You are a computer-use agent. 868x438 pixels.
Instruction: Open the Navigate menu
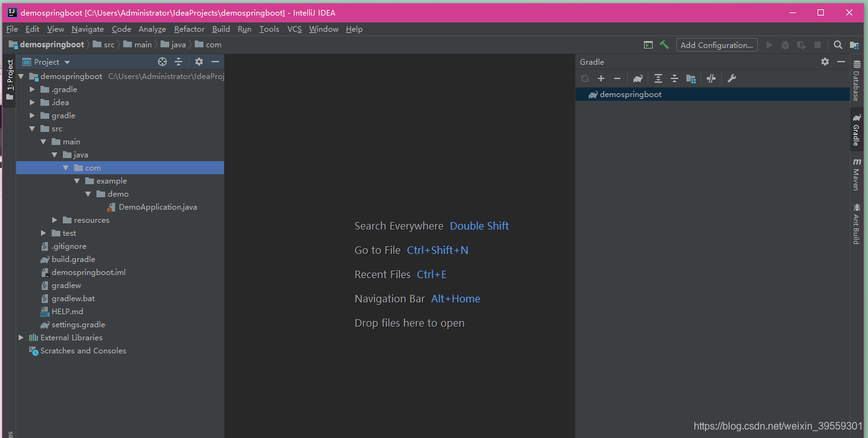(x=88, y=29)
